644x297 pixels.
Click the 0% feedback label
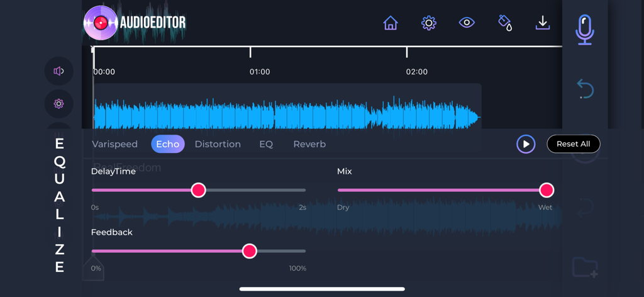96,268
